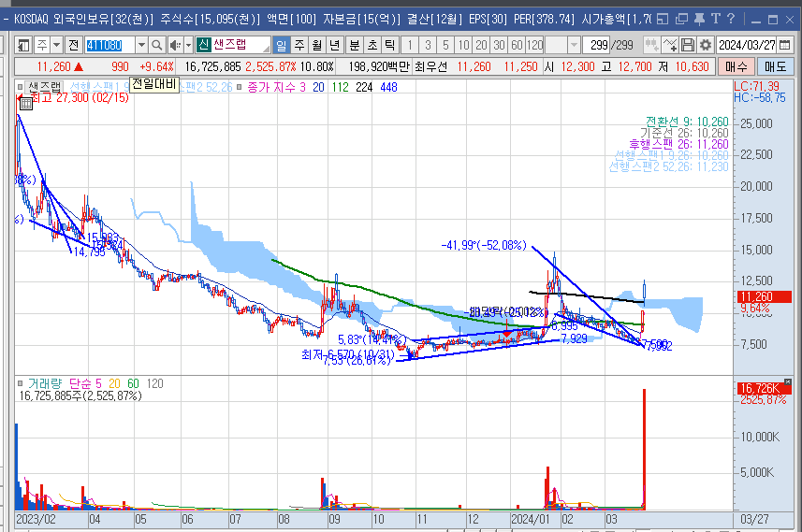Click the data table grid icon on chart
The height and width of the screenshot is (532, 802).
25,105
